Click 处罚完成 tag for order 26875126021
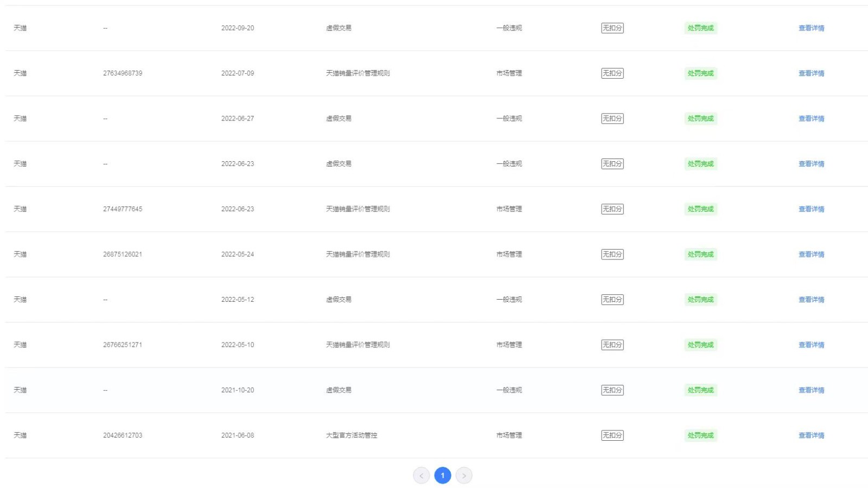This screenshot has height=488, width=868. (x=700, y=254)
